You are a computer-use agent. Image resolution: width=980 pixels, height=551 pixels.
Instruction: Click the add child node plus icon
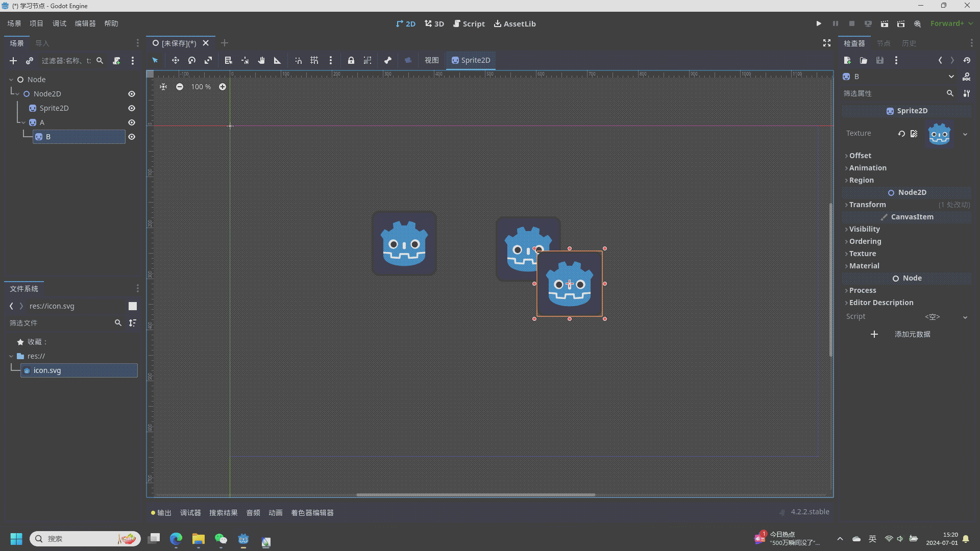(13, 61)
